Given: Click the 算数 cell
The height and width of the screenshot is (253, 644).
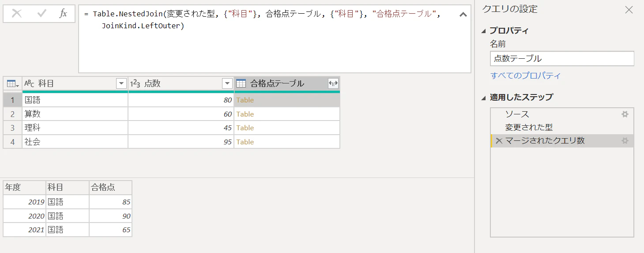Looking at the screenshot, I should point(75,114).
